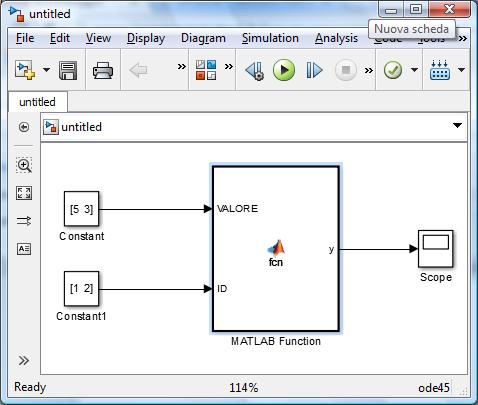Open the Library Browser icon
Screen dimensions: 478x405
[x=206, y=70]
